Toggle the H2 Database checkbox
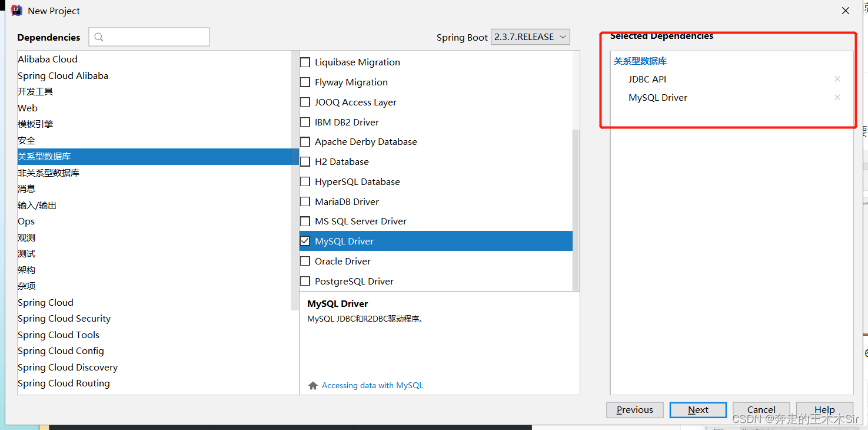This screenshot has height=430, width=868. (x=305, y=162)
